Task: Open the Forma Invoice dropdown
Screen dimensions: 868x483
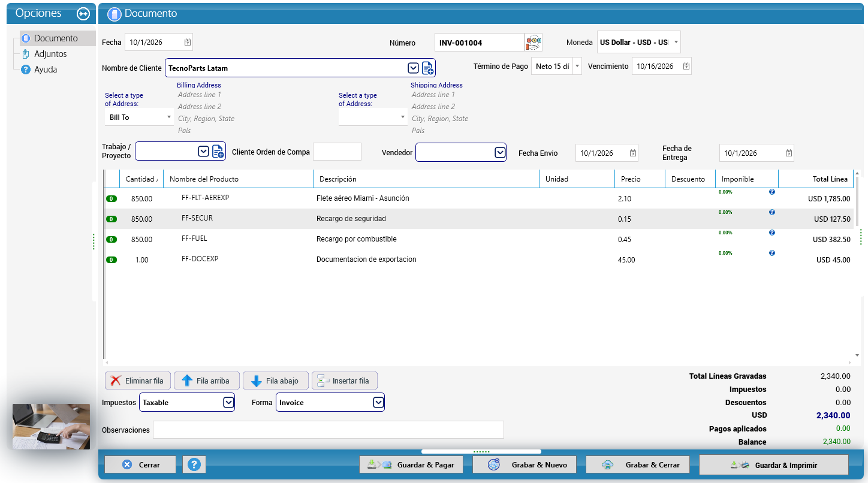Action: pyautogui.click(x=378, y=403)
